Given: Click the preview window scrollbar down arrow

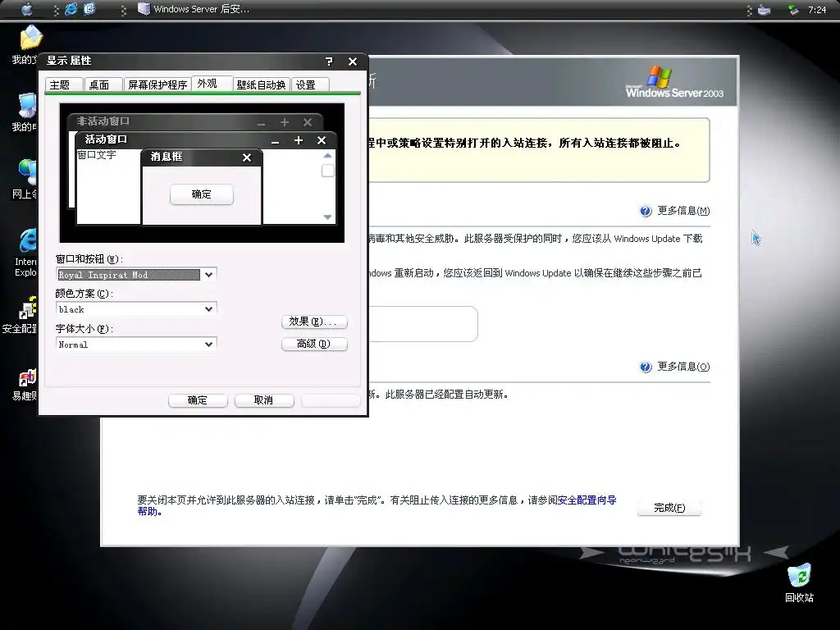Looking at the screenshot, I should 327,217.
